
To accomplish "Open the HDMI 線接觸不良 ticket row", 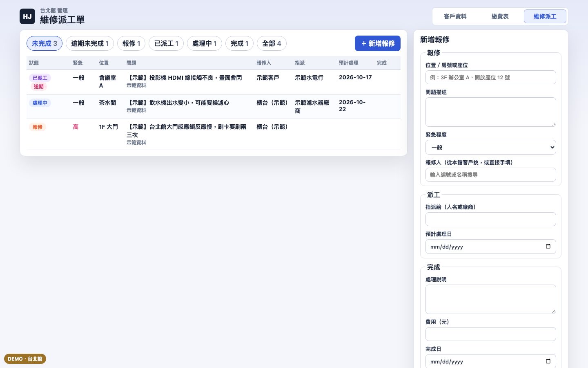I will (x=214, y=82).
